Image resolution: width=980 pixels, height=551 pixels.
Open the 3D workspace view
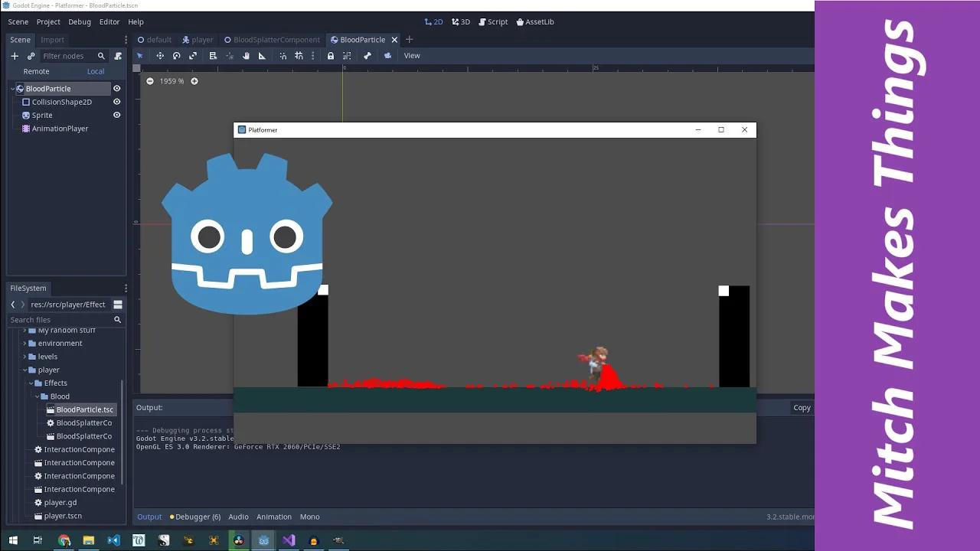click(x=460, y=21)
